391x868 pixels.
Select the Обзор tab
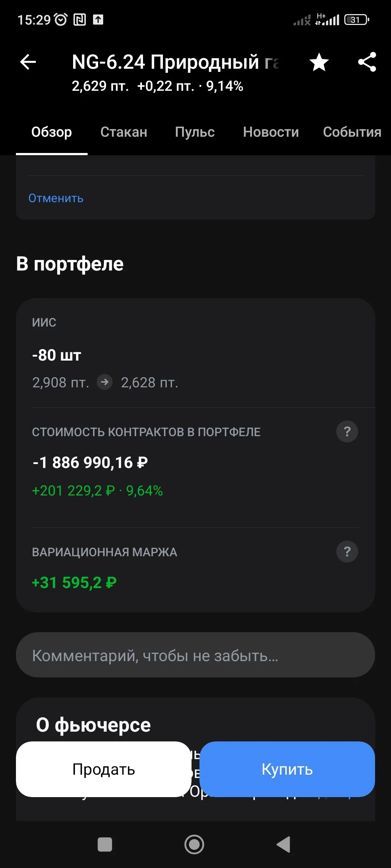pyautogui.click(x=52, y=132)
